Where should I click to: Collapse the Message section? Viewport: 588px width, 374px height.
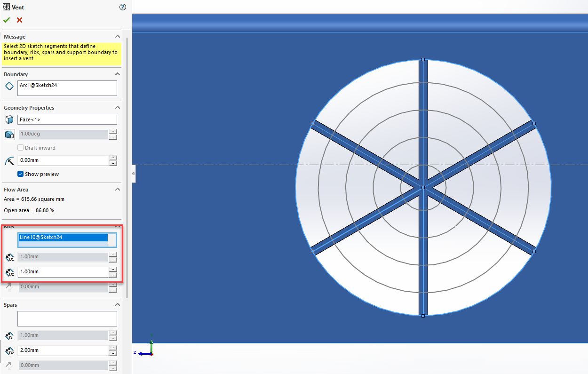(x=118, y=36)
